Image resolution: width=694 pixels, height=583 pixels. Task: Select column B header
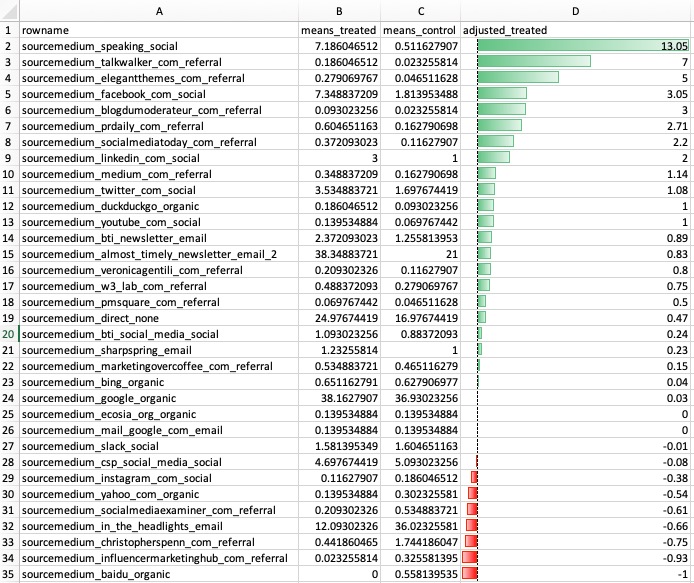click(339, 11)
